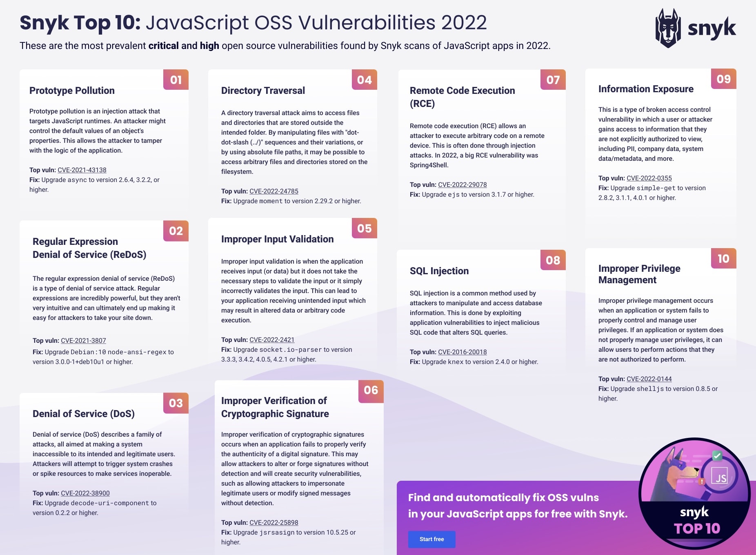Open the CVE-2022-2421 link
This screenshot has width=756, height=555.
click(x=272, y=340)
